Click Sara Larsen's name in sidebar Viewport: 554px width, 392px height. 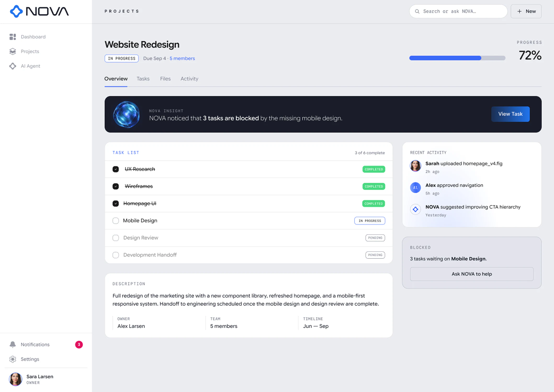(x=40, y=377)
